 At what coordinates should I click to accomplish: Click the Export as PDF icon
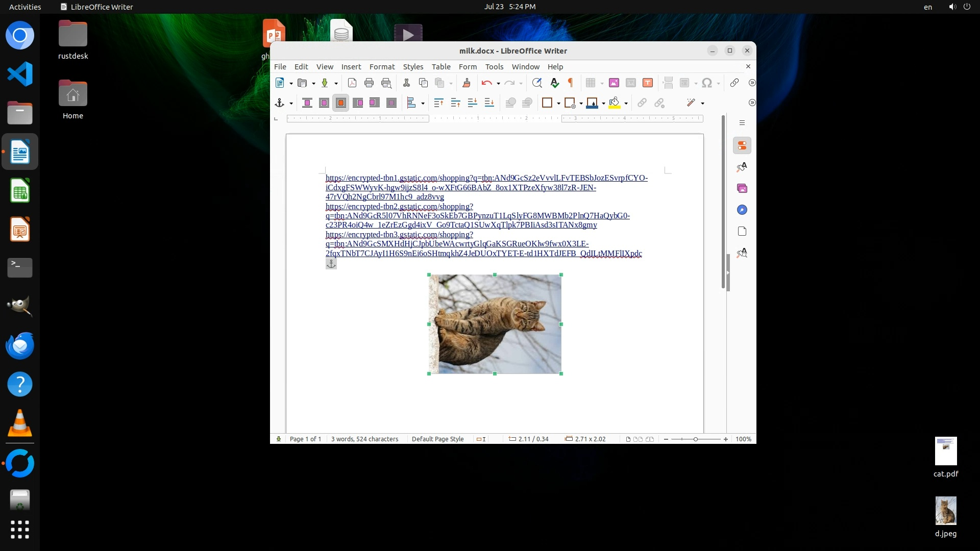pos(352,83)
